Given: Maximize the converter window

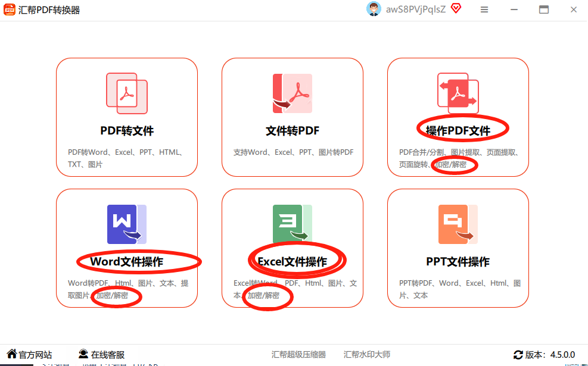Looking at the screenshot, I should coord(544,10).
